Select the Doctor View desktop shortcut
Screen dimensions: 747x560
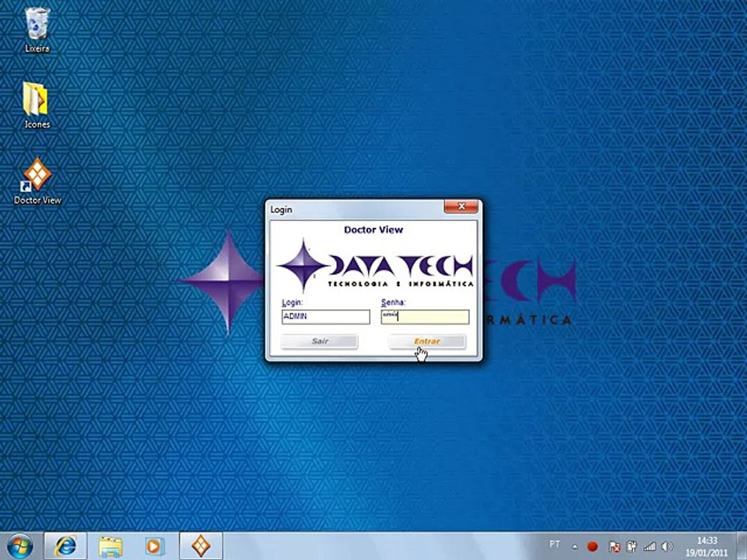[x=37, y=181]
